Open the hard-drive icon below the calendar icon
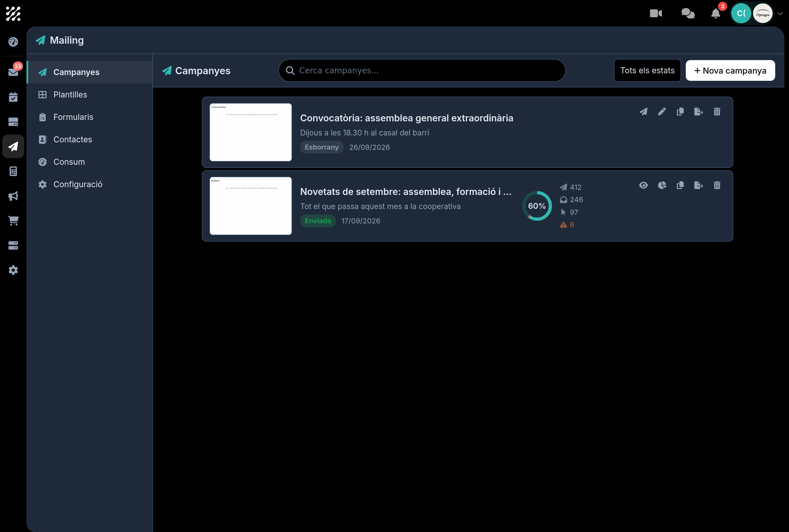This screenshot has height=532, width=789. 13,122
